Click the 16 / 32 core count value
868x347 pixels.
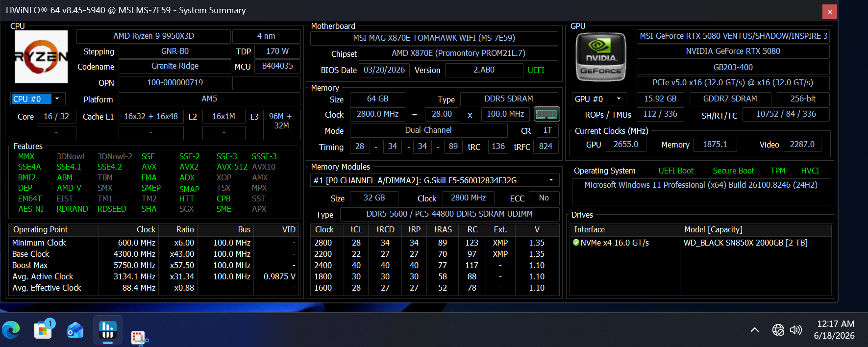coord(56,117)
